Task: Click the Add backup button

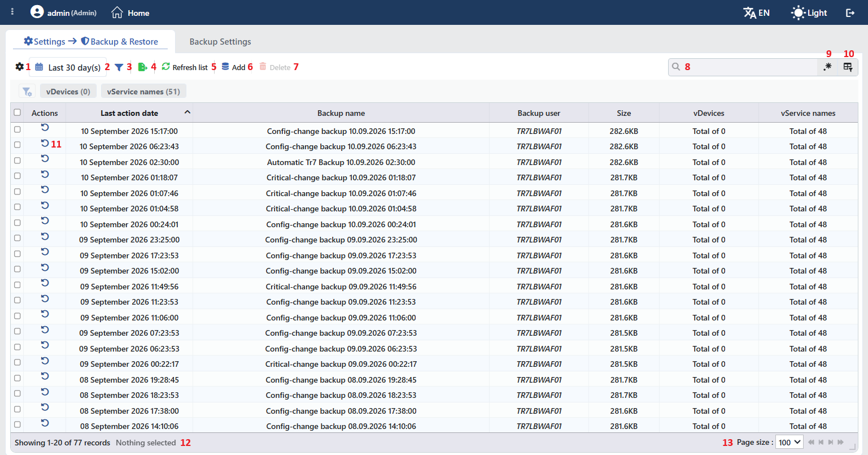Action: tap(233, 67)
